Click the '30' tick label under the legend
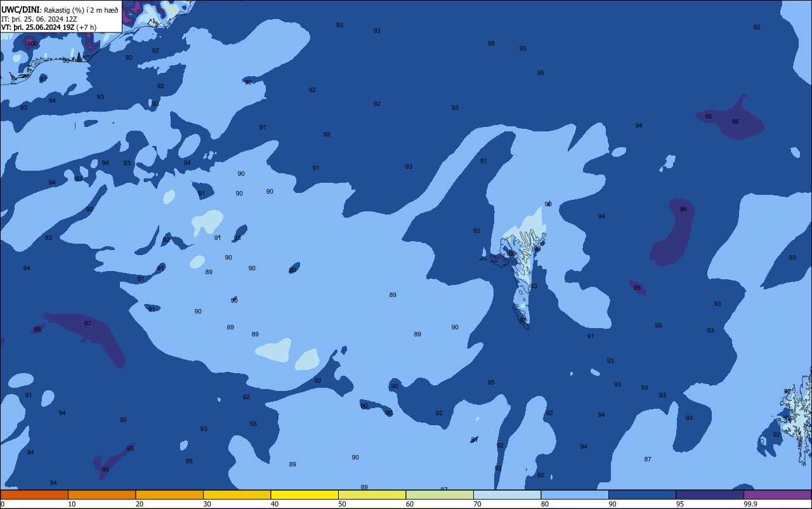The image size is (812, 509). coord(207,504)
